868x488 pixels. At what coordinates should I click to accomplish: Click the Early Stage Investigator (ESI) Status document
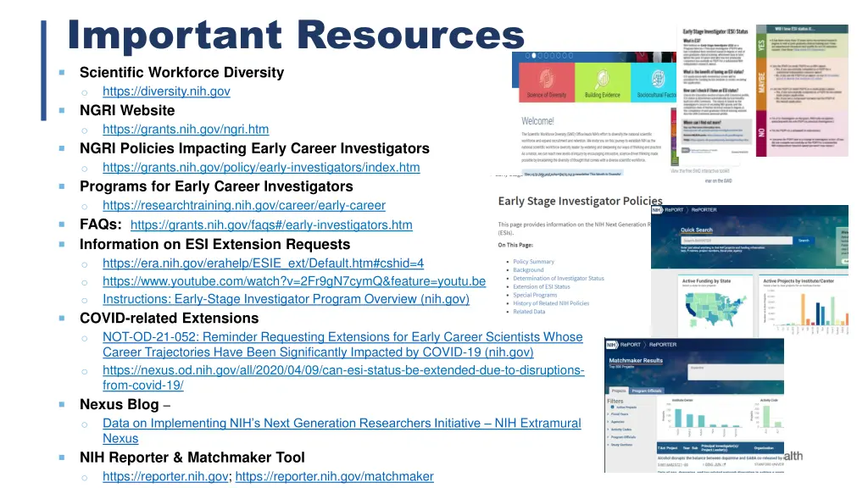tap(715, 92)
